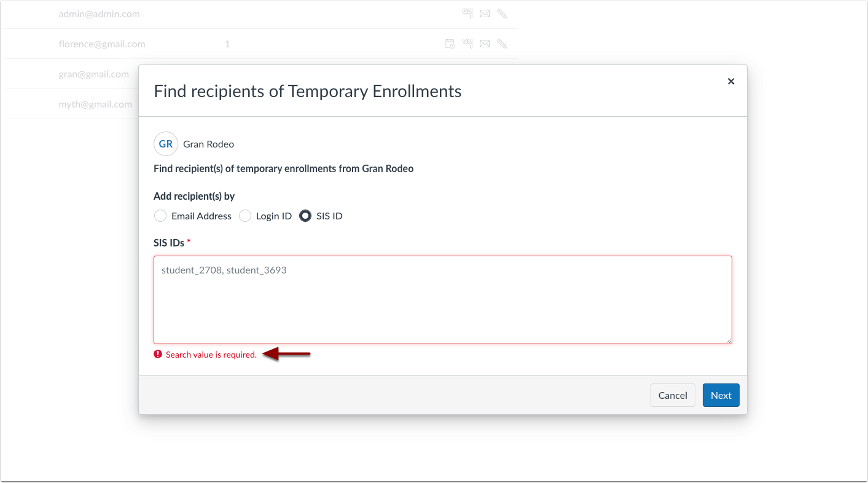Click the Gran Rodeo name label
The width and height of the screenshot is (868, 483).
point(209,144)
